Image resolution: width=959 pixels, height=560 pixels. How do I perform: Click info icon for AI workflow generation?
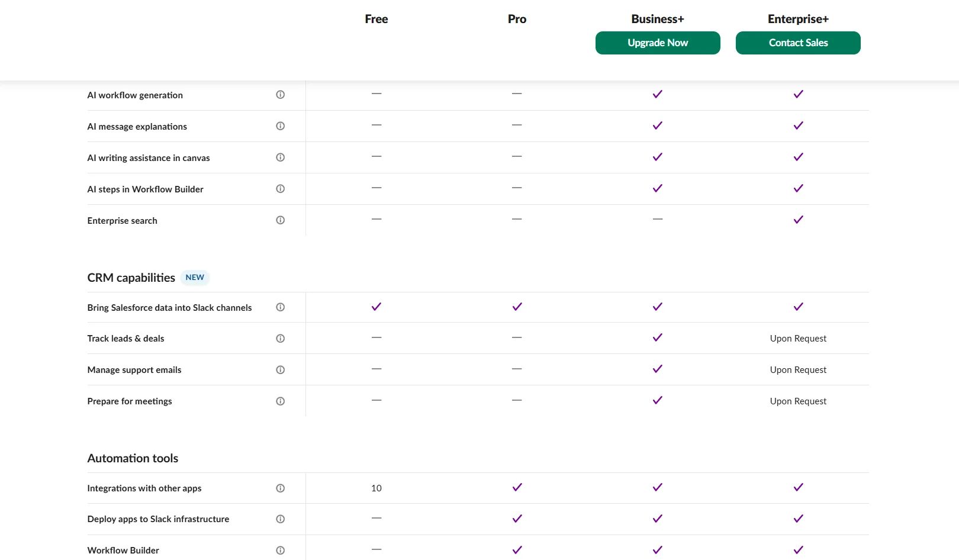(281, 95)
